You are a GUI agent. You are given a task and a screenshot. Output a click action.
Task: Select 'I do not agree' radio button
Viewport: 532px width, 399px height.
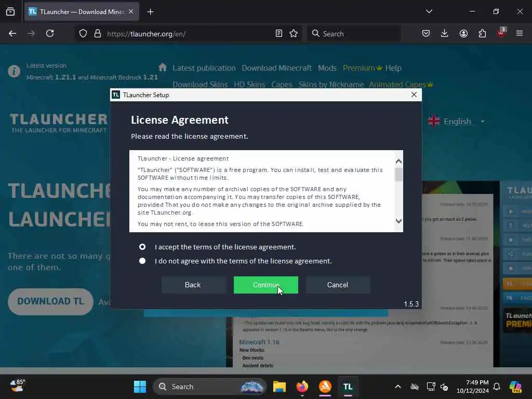point(142,261)
